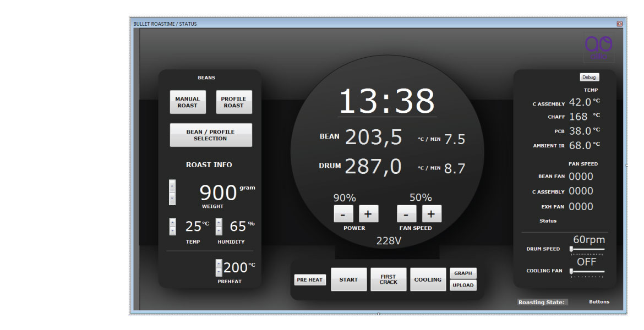Image resolution: width=644 pixels, height=330 pixels.
Task: Decrease the humidity value spinner
Action: pos(219,231)
